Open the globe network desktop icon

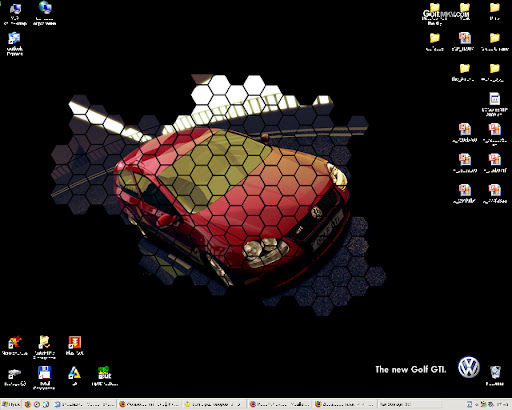(x=45, y=14)
